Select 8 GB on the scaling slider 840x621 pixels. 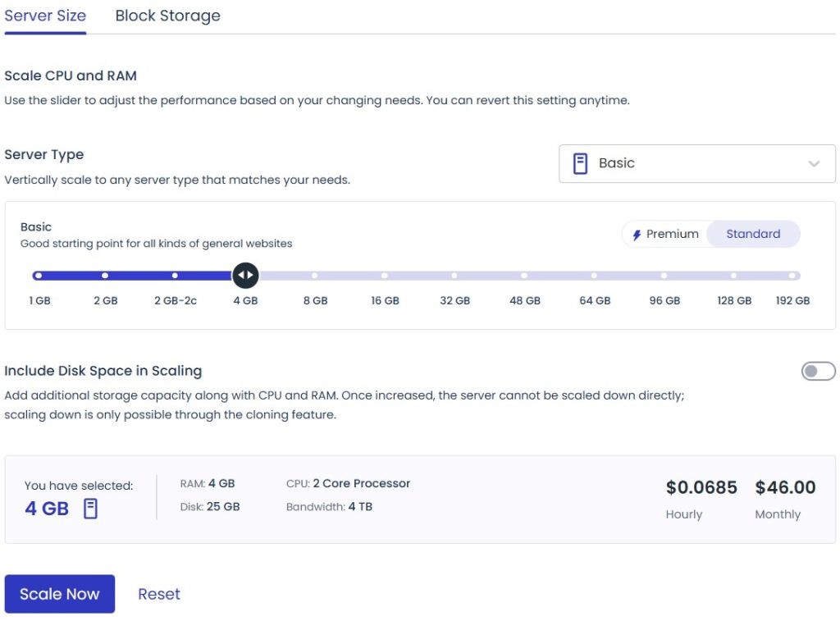[x=315, y=275]
